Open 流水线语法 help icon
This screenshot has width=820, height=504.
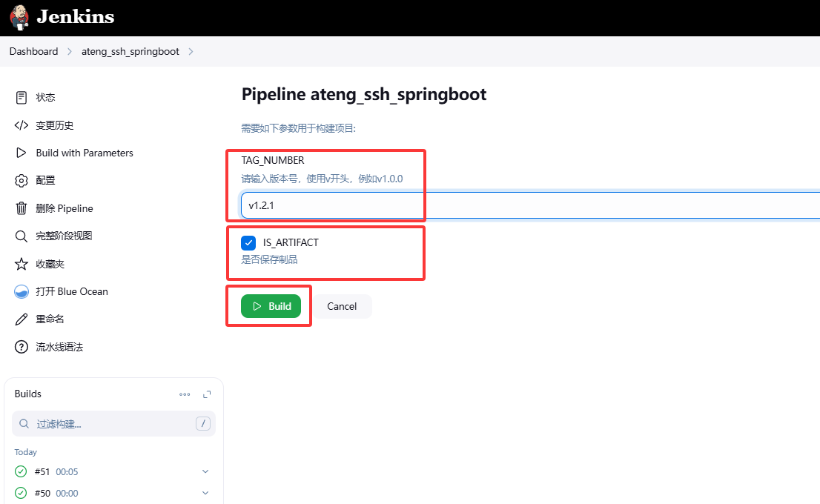pos(22,347)
